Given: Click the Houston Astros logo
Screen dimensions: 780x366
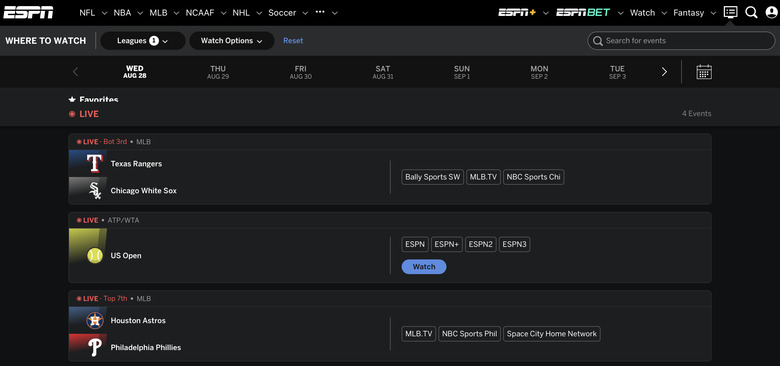Looking at the screenshot, I should tap(95, 320).
